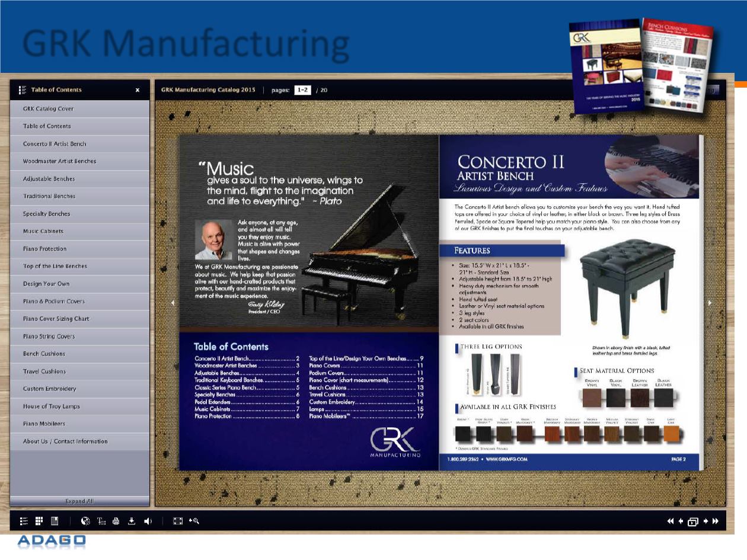Image resolution: width=747 pixels, height=560 pixels.
Task: Mute sound with the speaker icon
Action: click(x=148, y=521)
